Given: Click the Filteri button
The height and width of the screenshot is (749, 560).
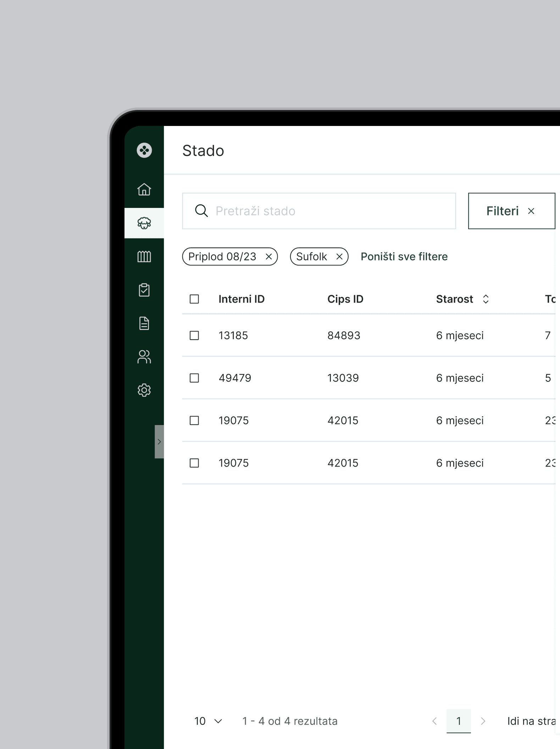Looking at the screenshot, I should click(x=511, y=211).
